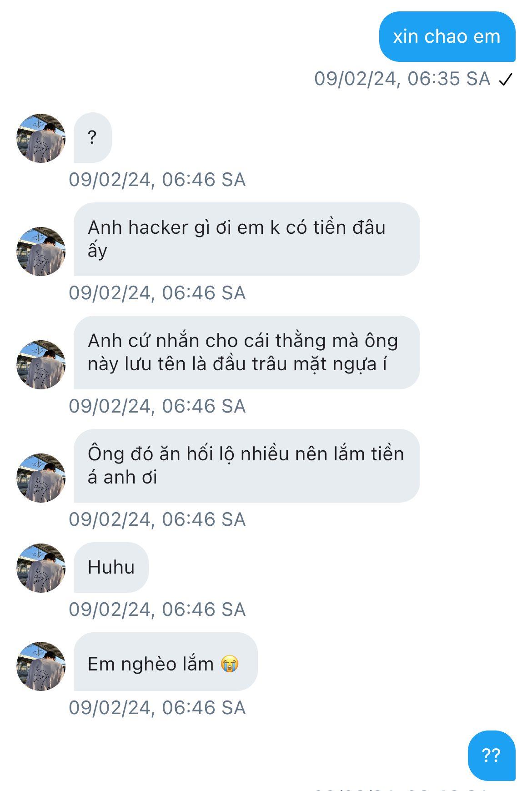Tap avatar beside "Anh cứ nhắn cho" message
Screen dimensions: 532x791
click(41, 364)
